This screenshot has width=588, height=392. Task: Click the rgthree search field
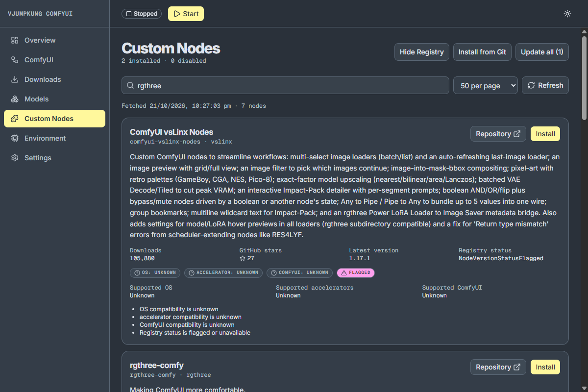pyautogui.click(x=285, y=85)
